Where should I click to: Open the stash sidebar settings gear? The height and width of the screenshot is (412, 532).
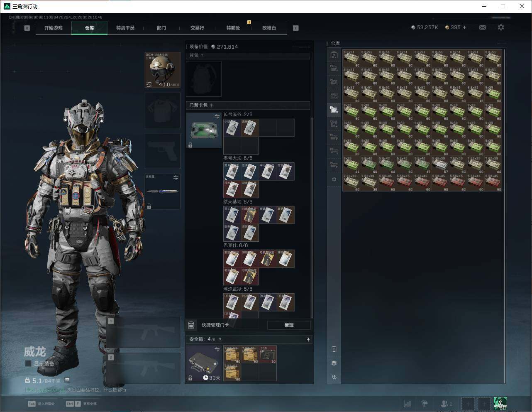point(334,179)
